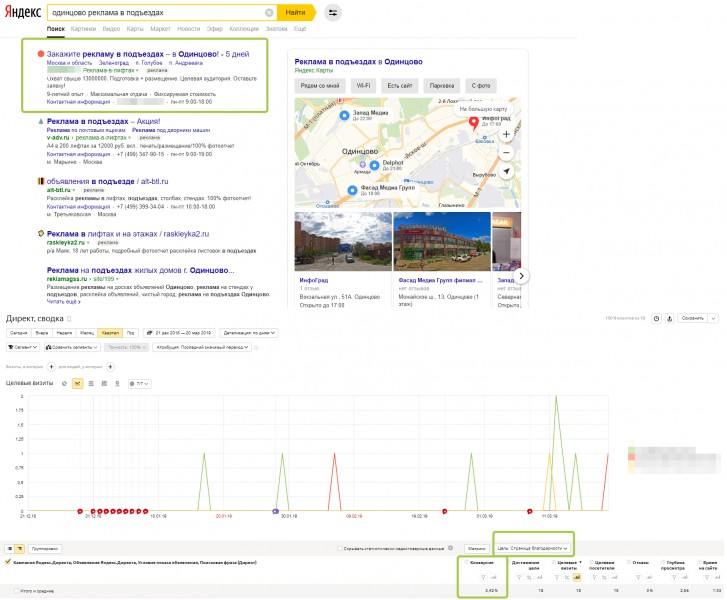Open the Реклама в лифтах raskleyka2.ru result

coord(128,234)
